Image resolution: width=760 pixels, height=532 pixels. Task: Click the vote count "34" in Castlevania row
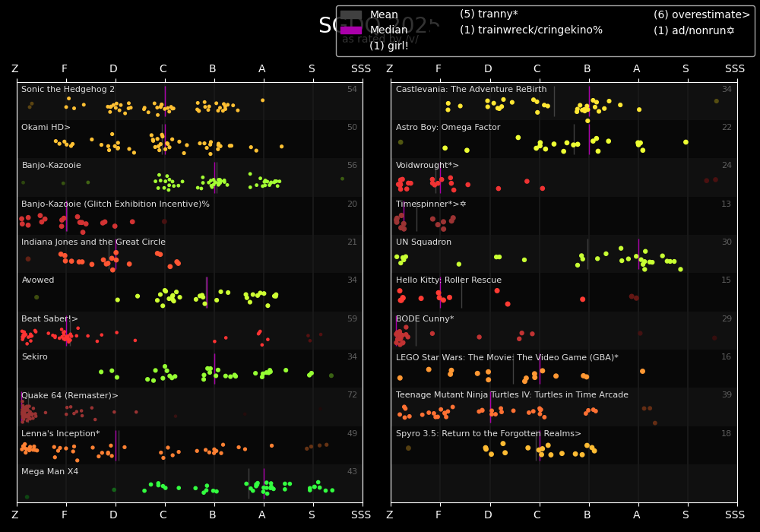727,89
